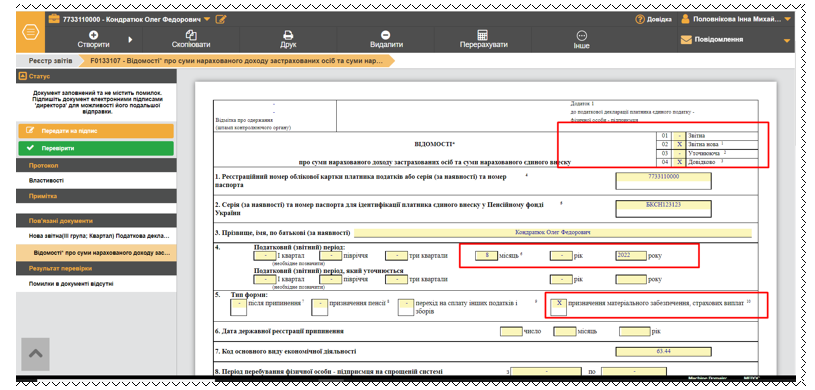The width and height of the screenshot is (815, 390).
Task: Open the orange hexagon main menu
Action: (x=31, y=32)
